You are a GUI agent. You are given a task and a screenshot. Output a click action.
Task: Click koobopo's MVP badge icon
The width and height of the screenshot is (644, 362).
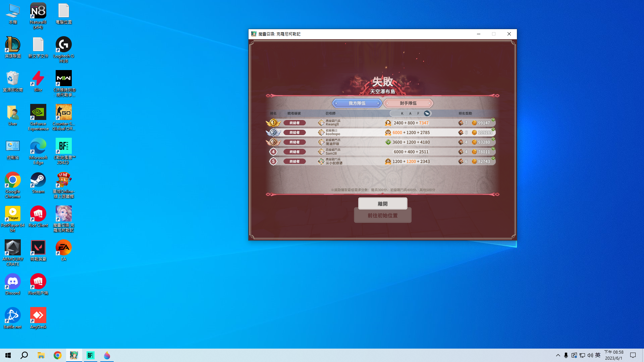(x=388, y=133)
